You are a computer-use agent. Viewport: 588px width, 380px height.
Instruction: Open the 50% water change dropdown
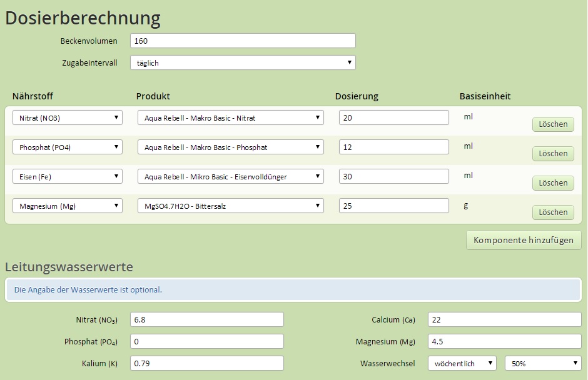[x=543, y=363]
